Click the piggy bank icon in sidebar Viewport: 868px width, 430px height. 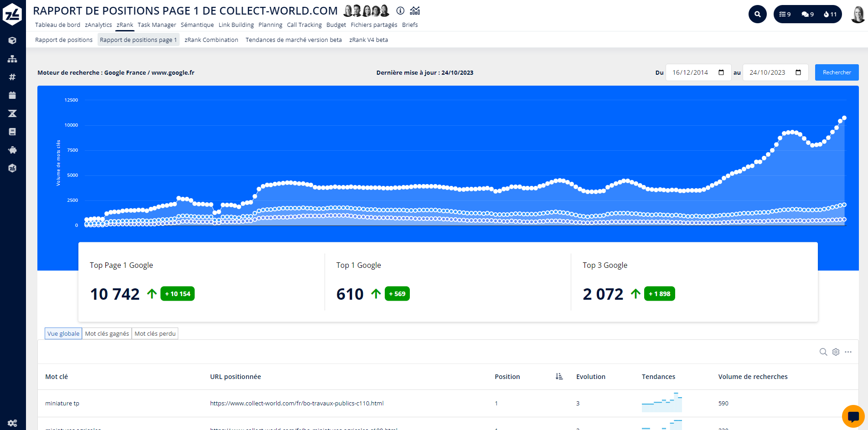(x=12, y=150)
